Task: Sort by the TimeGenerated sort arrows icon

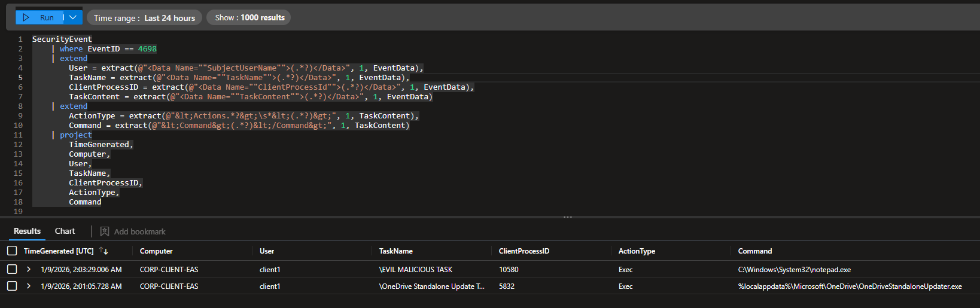Action: [104, 251]
